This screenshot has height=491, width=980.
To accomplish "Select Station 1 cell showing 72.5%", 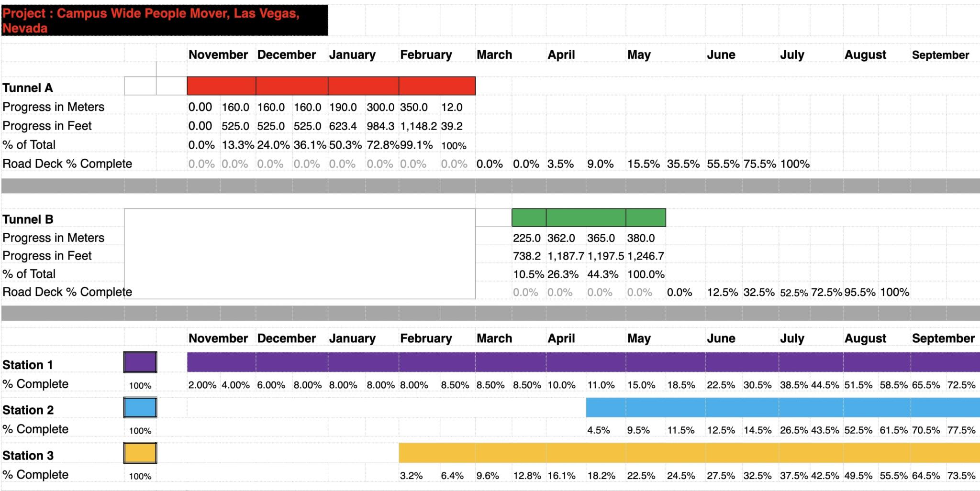I will coord(961,385).
